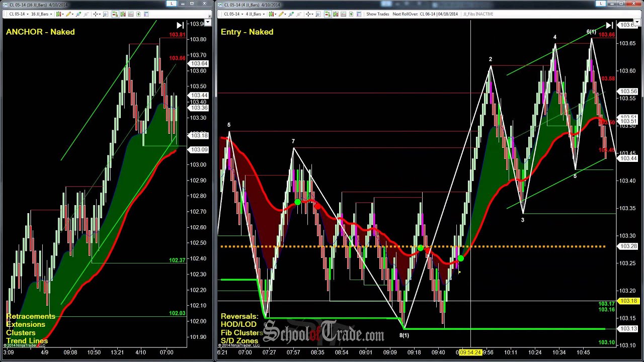This screenshot has width=644, height=362.
Task: Click zoom out icon on Entry chart toolbar
Action: [x=299, y=14]
